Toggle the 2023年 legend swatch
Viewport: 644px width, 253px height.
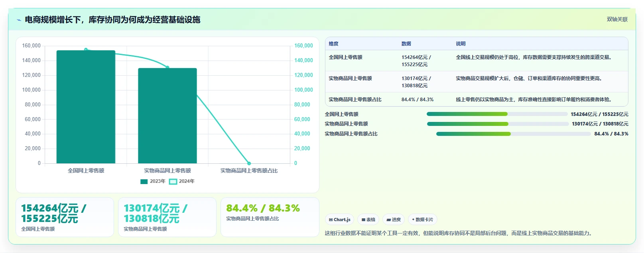(x=144, y=181)
